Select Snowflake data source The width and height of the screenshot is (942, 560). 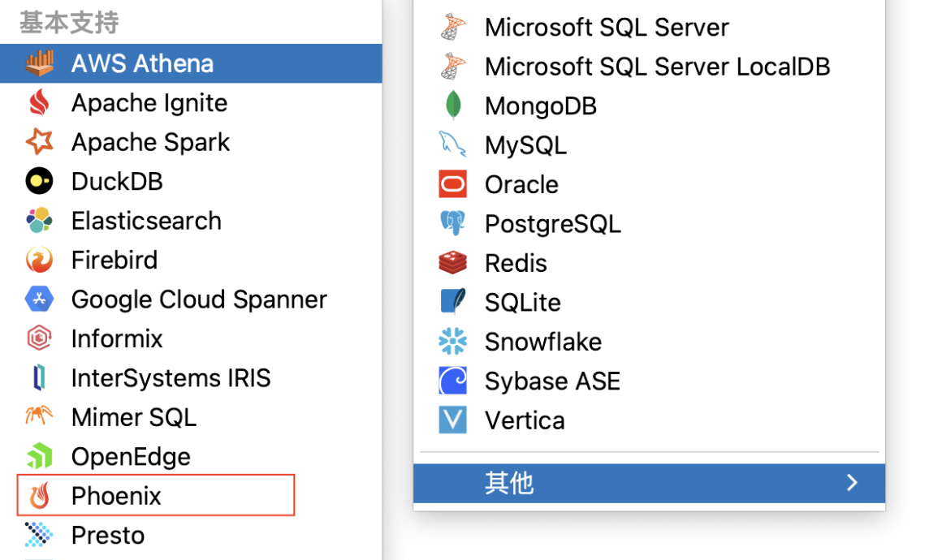[x=649, y=342]
